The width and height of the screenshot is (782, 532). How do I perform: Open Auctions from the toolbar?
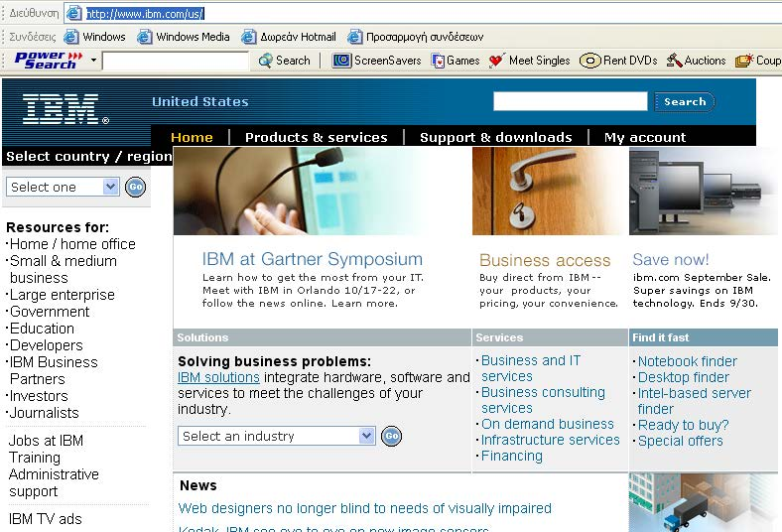point(696,61)
